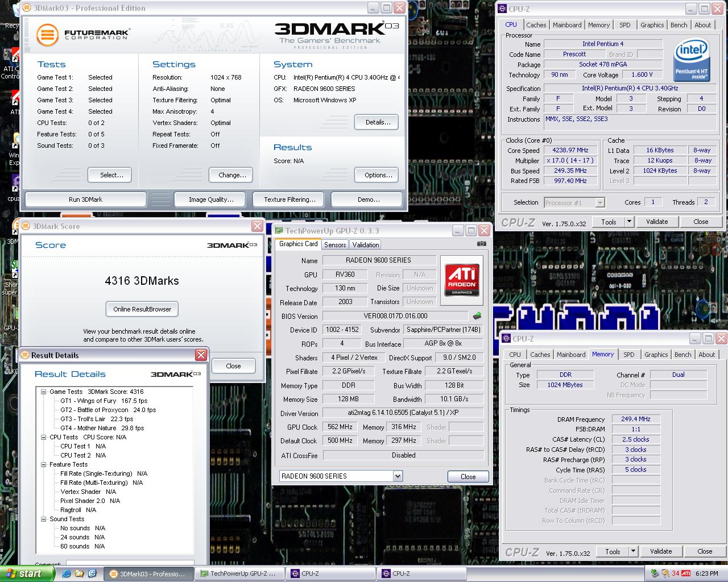Image resolution: width=728 pixels, height=582 pixels.
Task: Open the Windows Start menu
Action: click(x=27, y=573)
